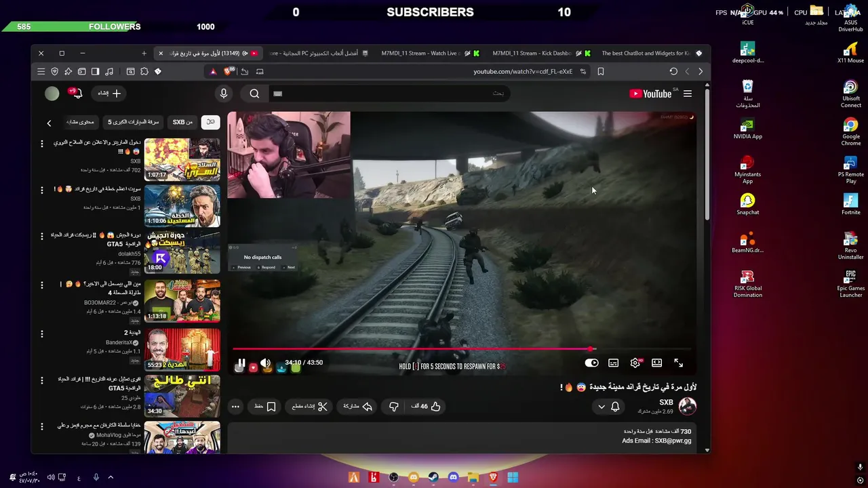Select the Grand Theft Auto 5 chip
This screenshot has height=488, width=868.
(134, 122)
